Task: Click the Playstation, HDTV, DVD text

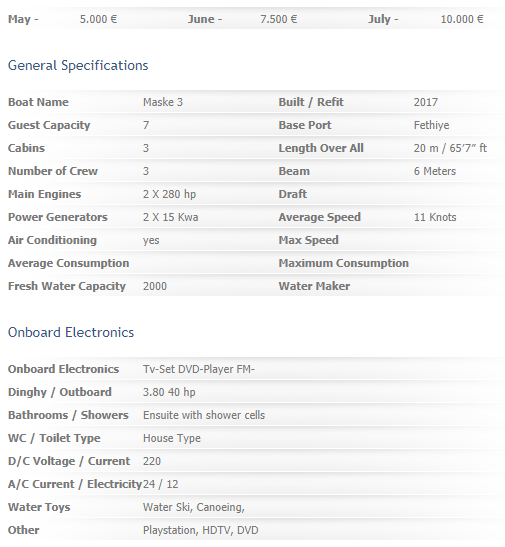Action: click(x=201, y=531)
